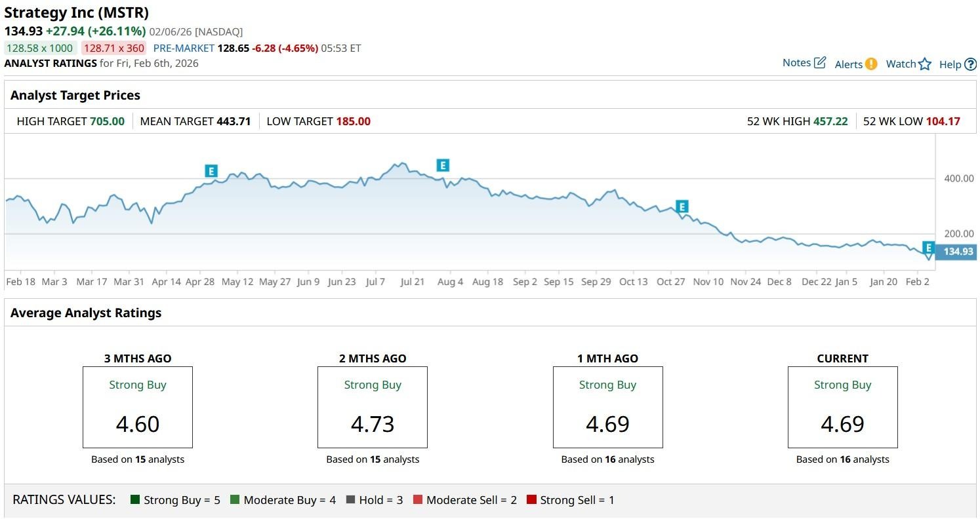Click the May 12 x-axis date label
980x521 pixels.
click(237, 282)
